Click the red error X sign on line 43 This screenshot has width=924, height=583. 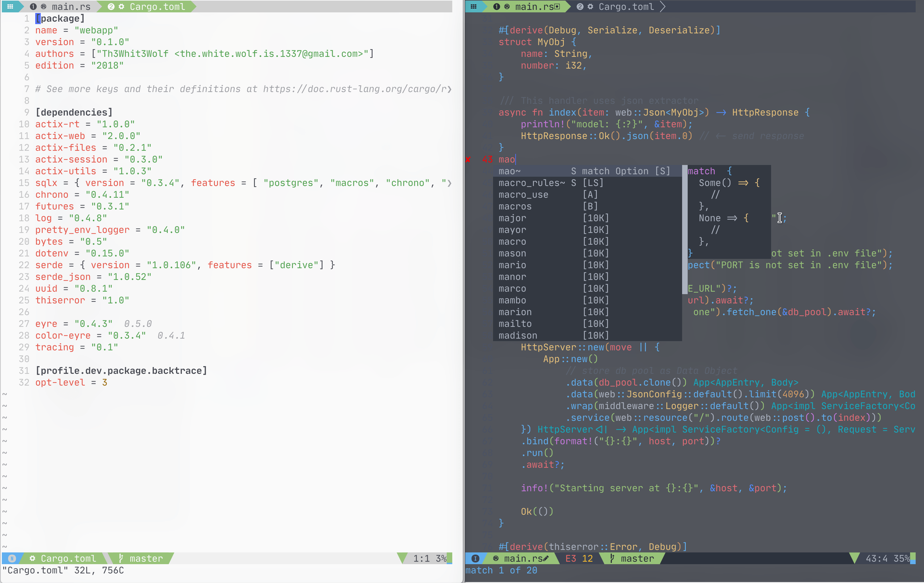(468, 159)
